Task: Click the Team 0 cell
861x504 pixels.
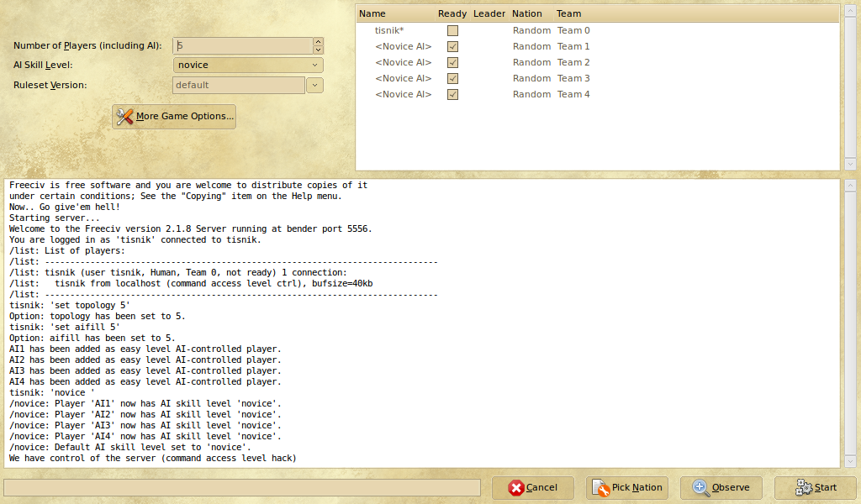Action: 573,31
